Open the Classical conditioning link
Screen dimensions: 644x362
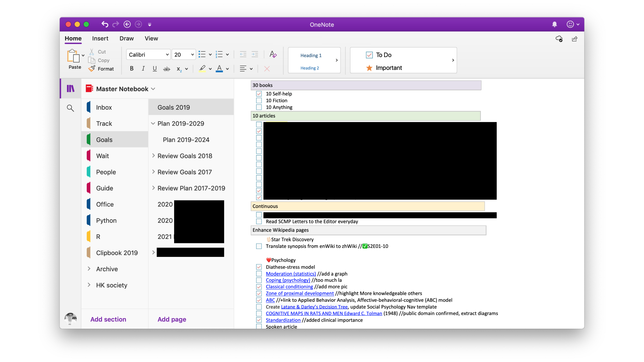pyautogui.click(x=289, y=286)
